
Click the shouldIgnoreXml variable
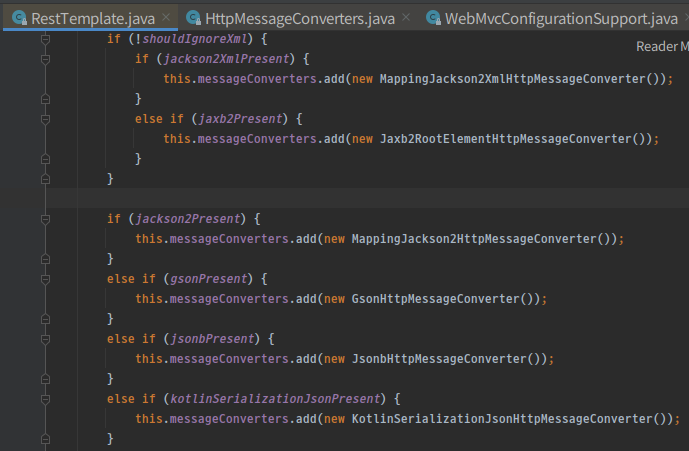(195, 39)
